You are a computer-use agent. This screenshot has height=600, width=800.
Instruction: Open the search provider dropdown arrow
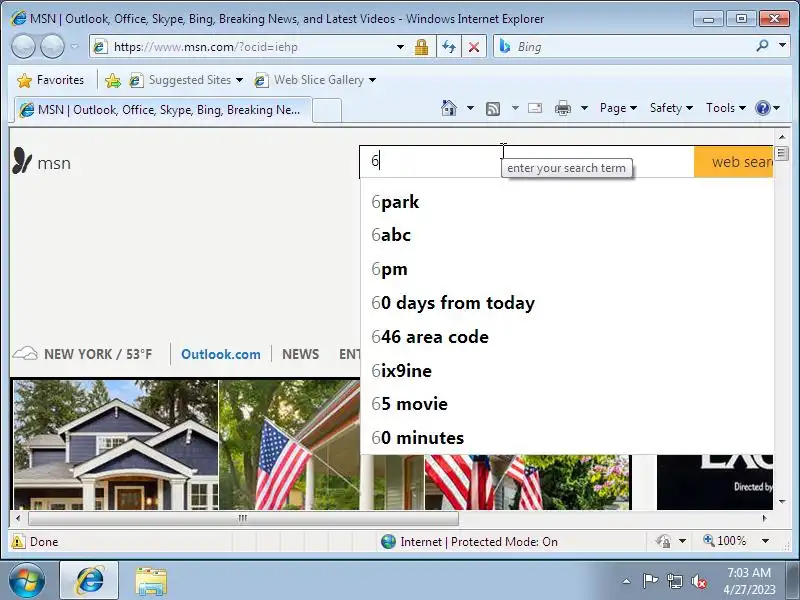click(782, 46)
